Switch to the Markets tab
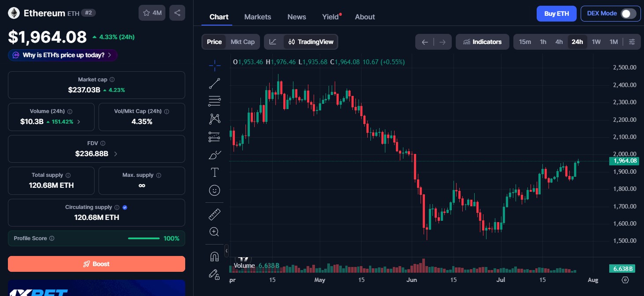Image resolution: width=644 pixels, height=296 pixels. [x=258, y=17]
